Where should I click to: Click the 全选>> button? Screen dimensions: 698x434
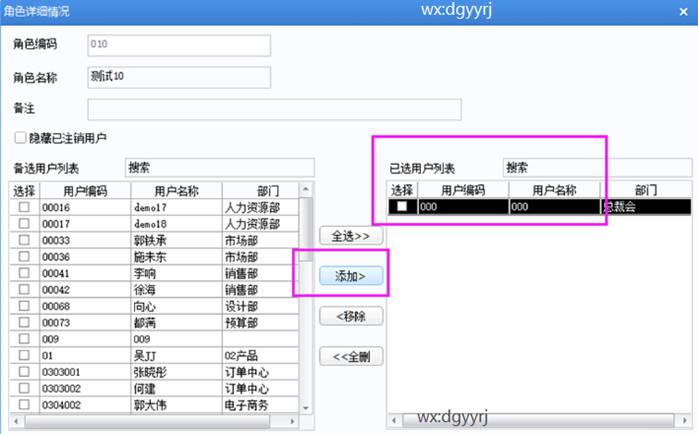point(350,236)
